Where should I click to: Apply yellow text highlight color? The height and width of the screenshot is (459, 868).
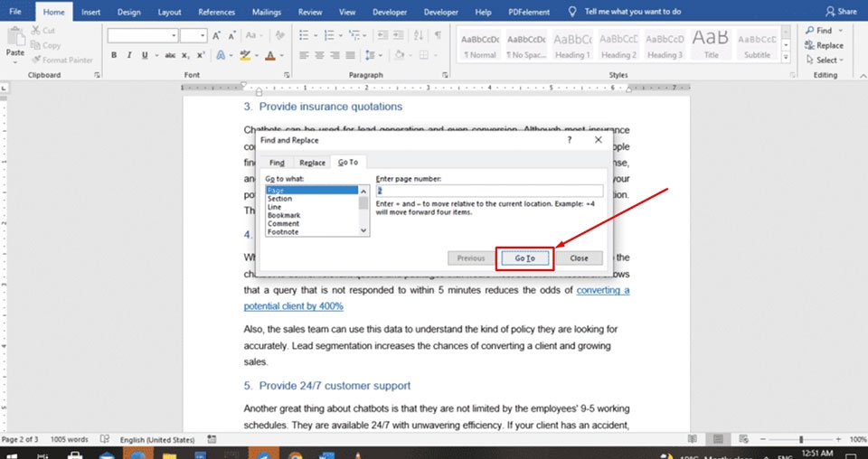[245, 55]
